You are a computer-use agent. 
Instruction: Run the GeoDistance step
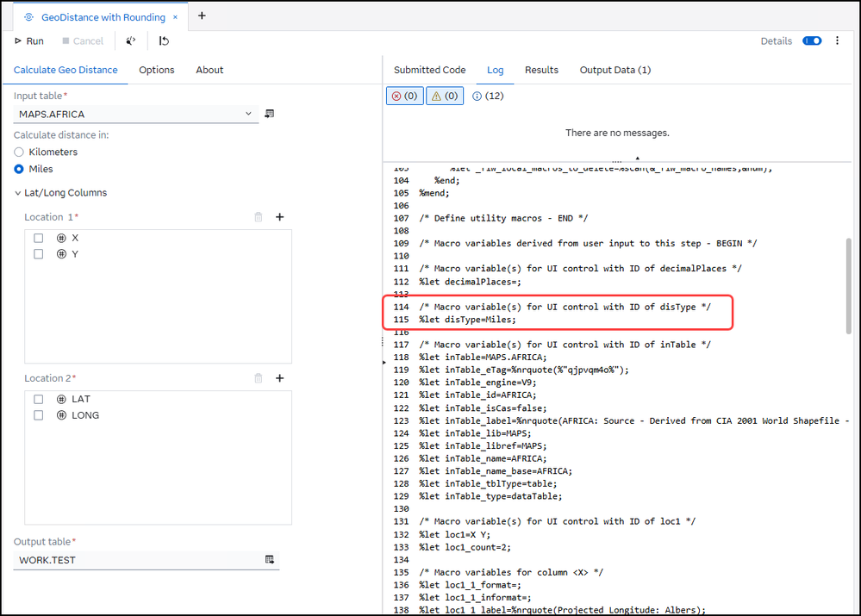click(29, 41)
